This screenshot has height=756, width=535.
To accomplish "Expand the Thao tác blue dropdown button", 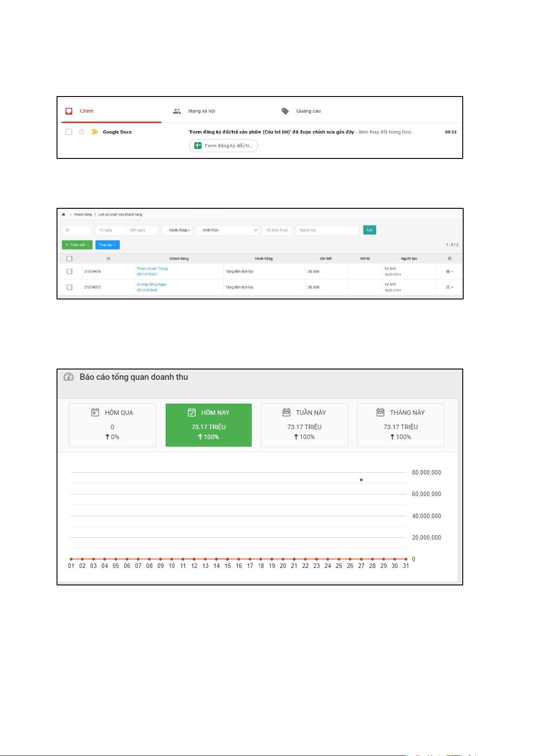I will [x=107, y=245].
